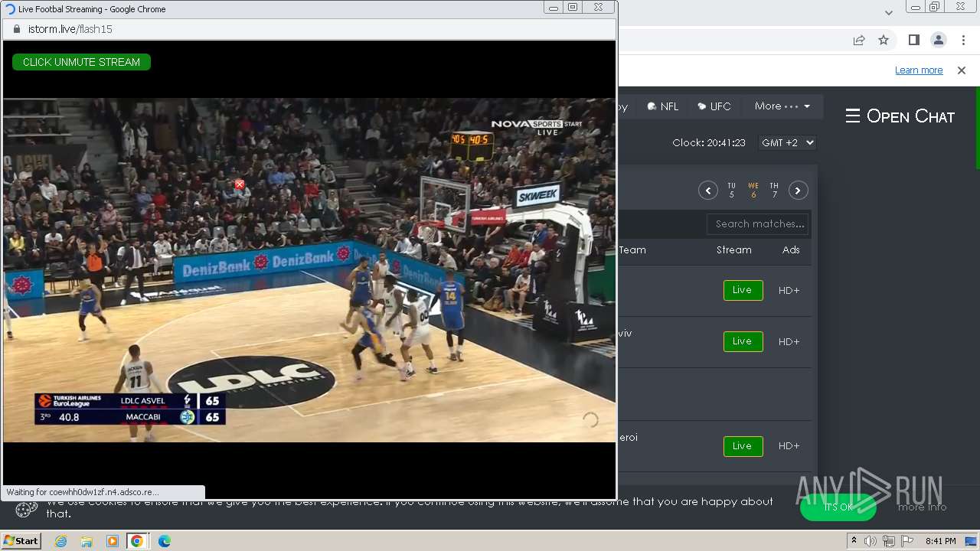980x551 pixels.
Task: Open the Windows Start menu
Action: [21, 541]
